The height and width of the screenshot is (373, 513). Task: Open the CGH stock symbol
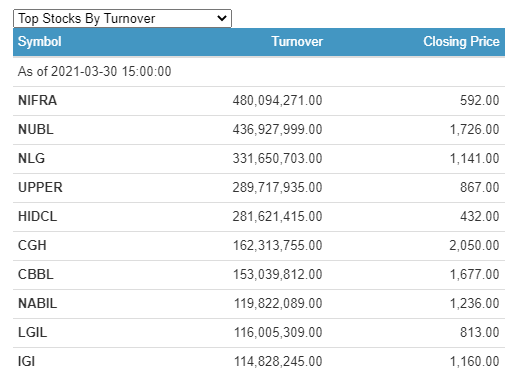pos(32,246)
